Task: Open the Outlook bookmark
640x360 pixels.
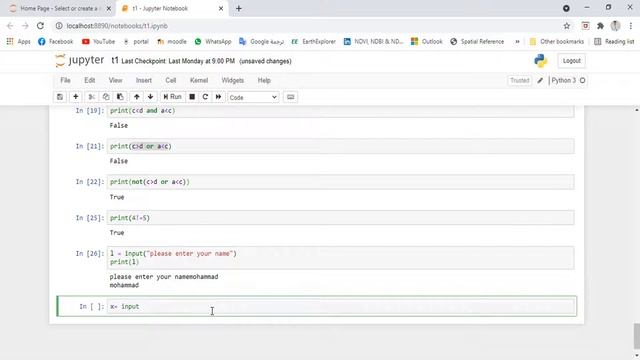Action: (x=427, y=42)
